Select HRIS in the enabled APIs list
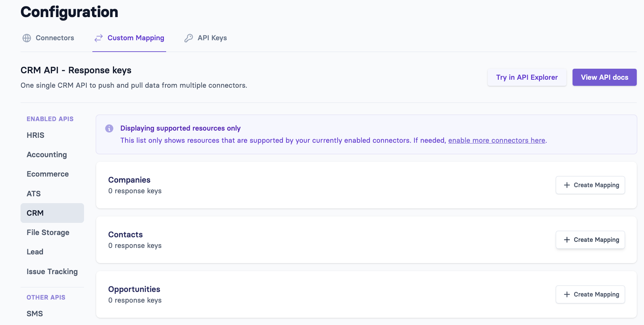The image size is (644, 325). [x=35, y=136]
